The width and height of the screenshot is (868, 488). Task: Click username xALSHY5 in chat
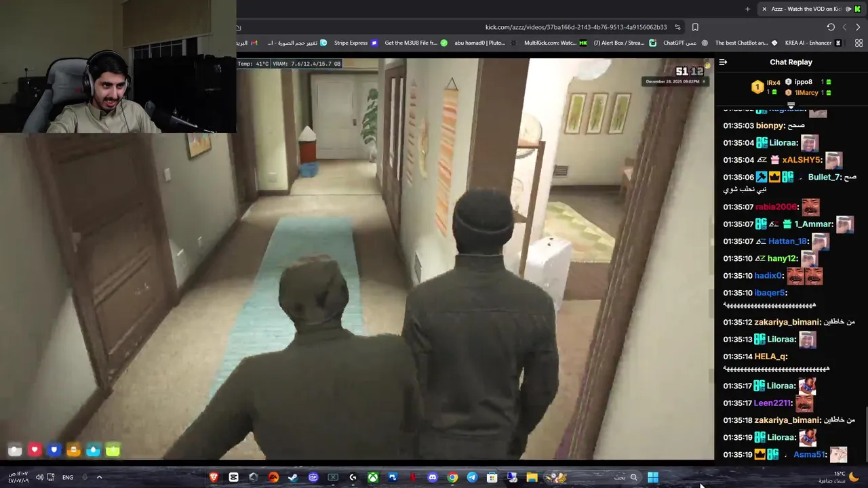tap(800, 160)
